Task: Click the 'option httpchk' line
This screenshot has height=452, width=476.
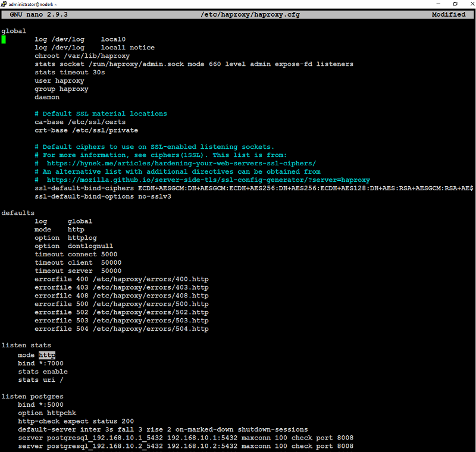Action: 47,413
